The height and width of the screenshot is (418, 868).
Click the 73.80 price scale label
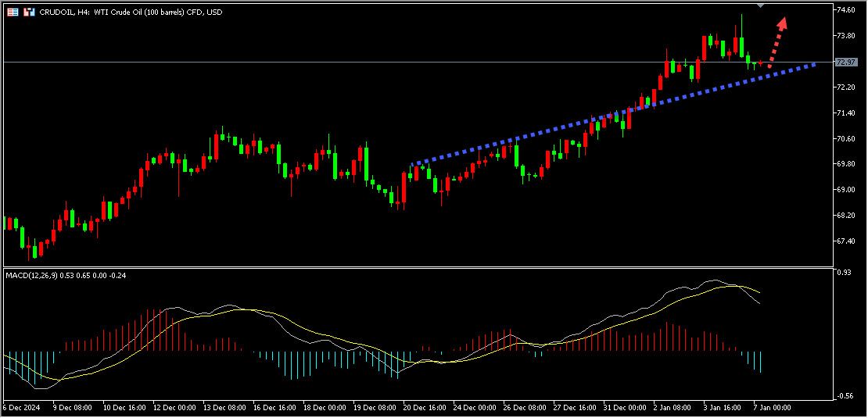[845, 36]
